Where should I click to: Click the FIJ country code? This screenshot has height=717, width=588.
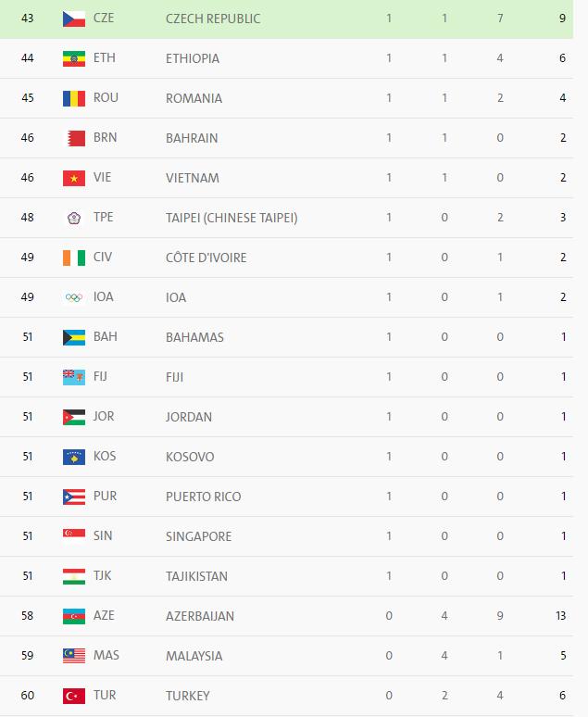pos(100,377)
